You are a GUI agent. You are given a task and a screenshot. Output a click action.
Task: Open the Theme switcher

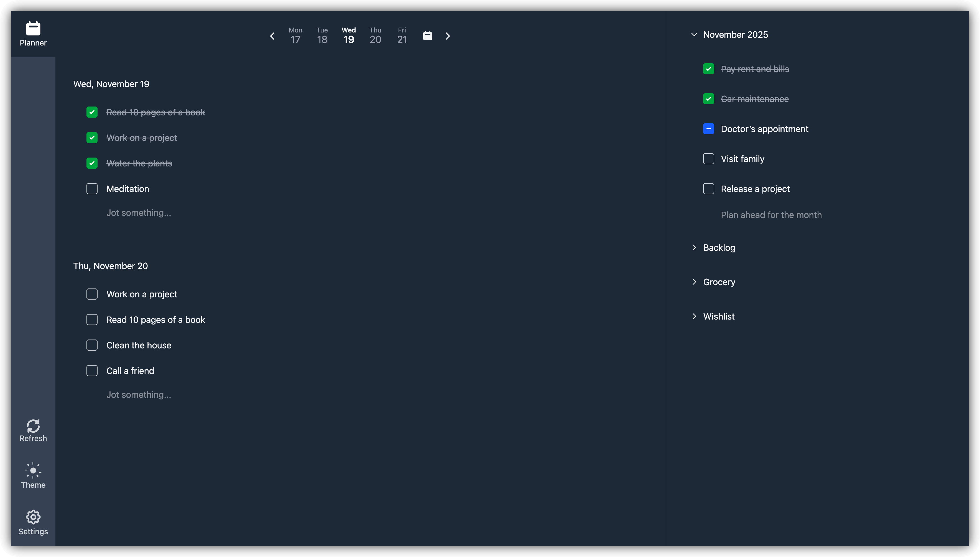pyautogui.click(x=33, y=475)
